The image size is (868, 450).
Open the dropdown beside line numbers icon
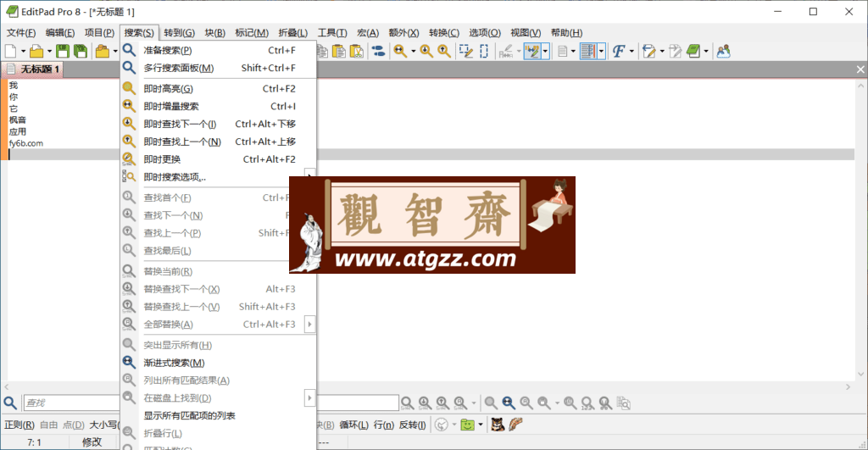click(601, 52)
